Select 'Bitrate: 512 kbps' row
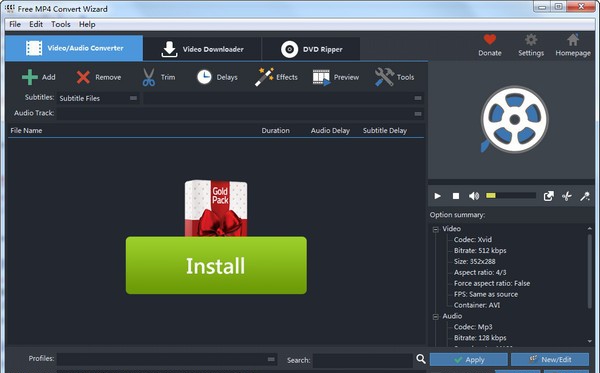 point(480,251)
